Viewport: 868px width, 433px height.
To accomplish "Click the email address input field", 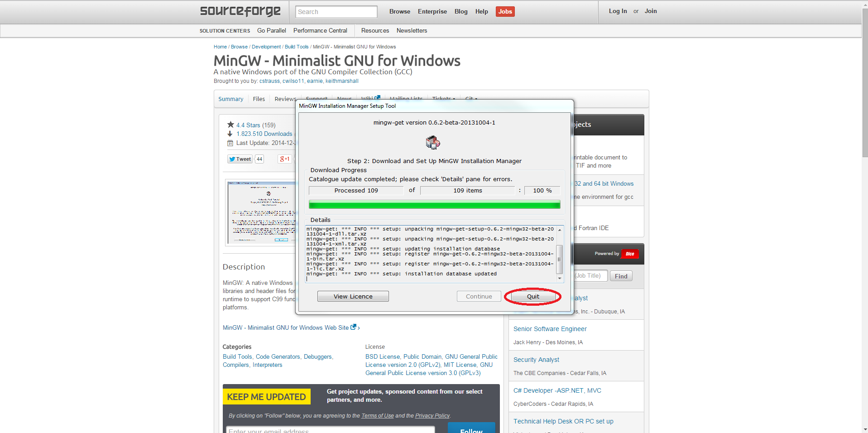I will (331, 429).
